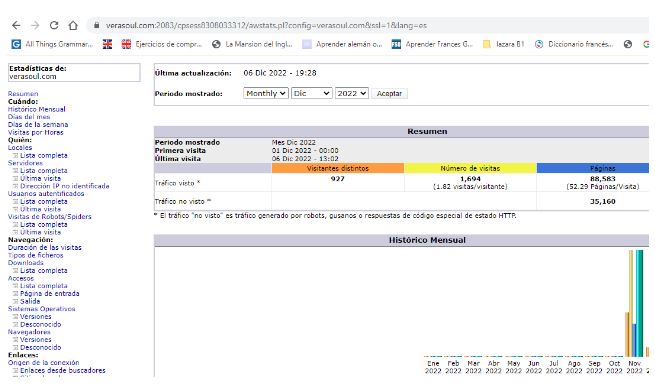Image resolution: width=655 pixels, height=388 pixels.
Task: Open Visitas de Robots/Spiders link
Action: [49, 216]
